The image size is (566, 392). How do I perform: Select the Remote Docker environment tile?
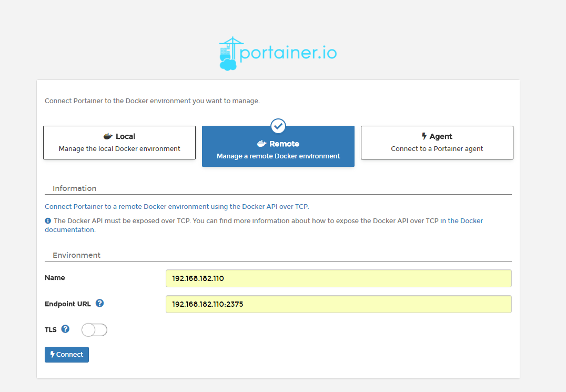[x=278, y=150]
